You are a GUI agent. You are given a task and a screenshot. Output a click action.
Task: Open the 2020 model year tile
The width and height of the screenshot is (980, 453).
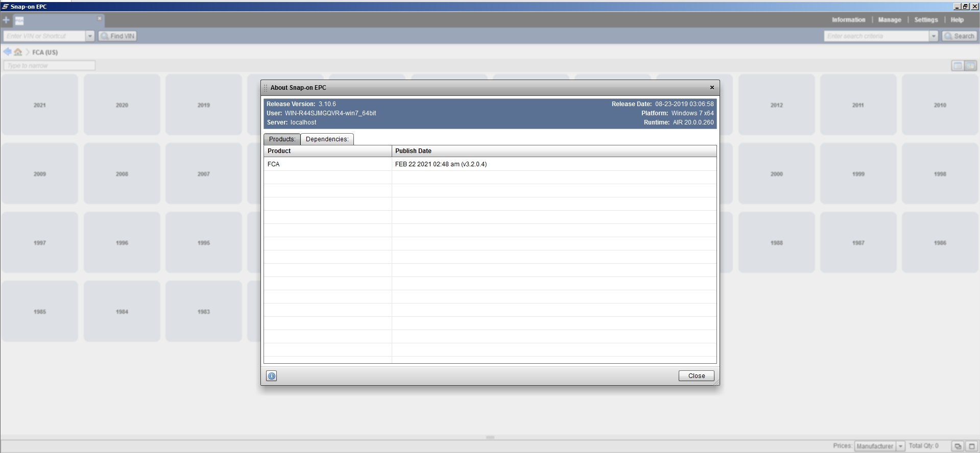point(122,105)
